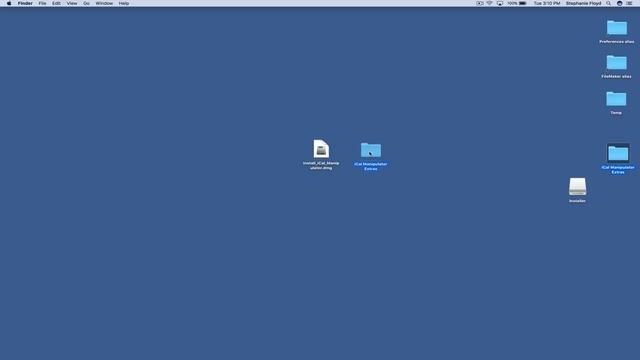Open the Edit menu
The image size is (640, 360).
tap(56, 3)
